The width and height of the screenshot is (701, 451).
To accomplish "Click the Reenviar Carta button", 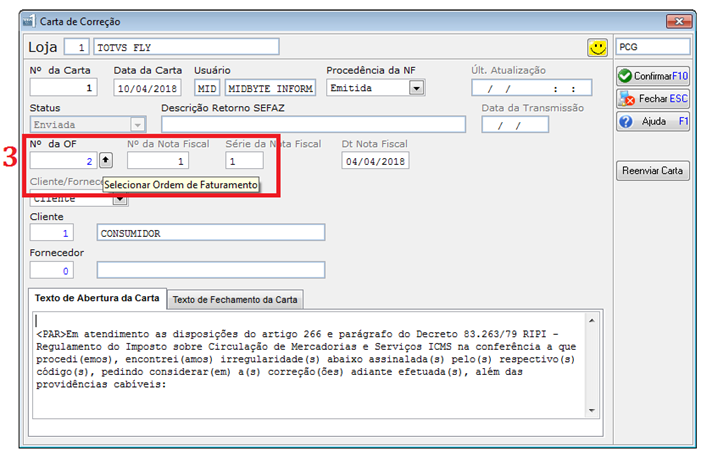I will 652,171.
